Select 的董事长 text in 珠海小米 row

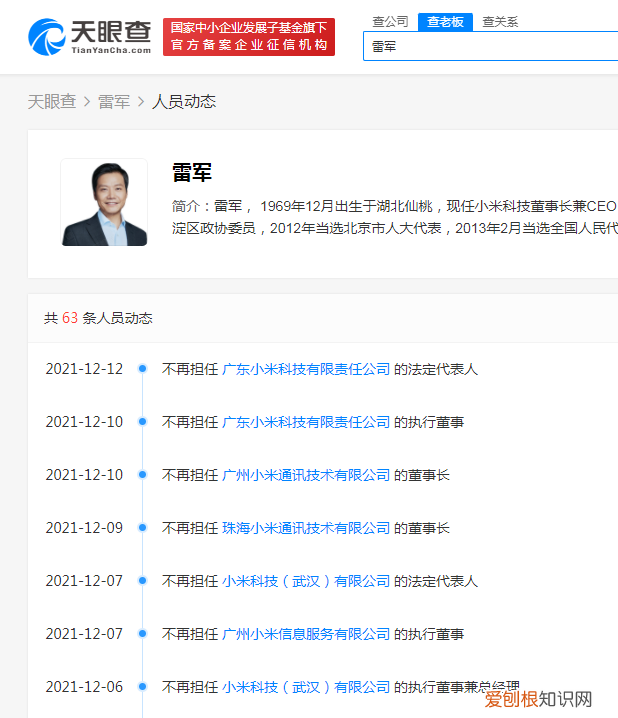point(422,528)
